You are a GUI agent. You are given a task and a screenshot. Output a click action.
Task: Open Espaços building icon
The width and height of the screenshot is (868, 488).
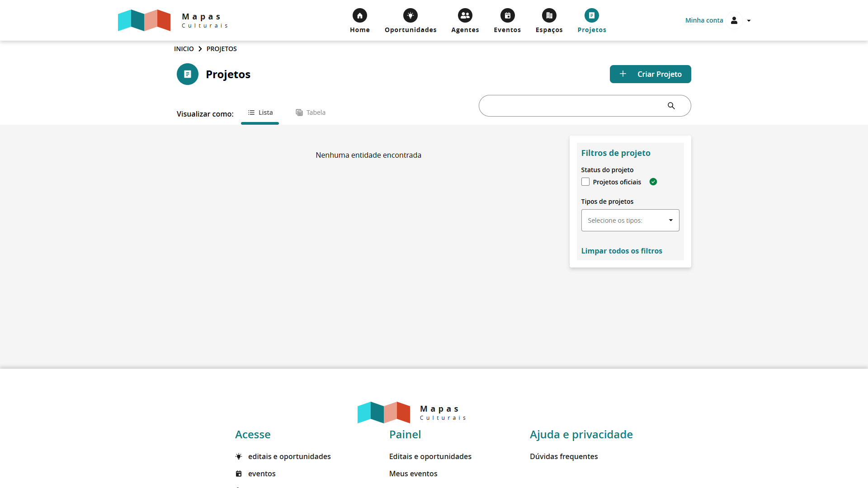pyautogui.click(x=549, y=16)
